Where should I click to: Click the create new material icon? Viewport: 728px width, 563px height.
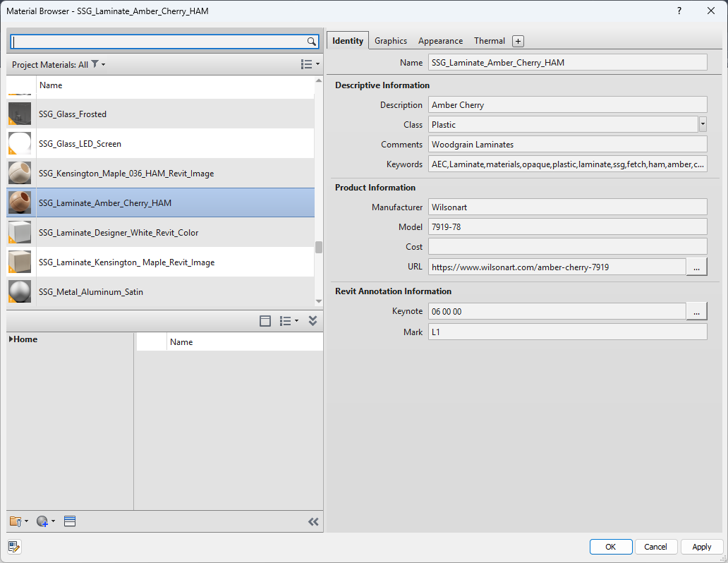click(44, 521)
